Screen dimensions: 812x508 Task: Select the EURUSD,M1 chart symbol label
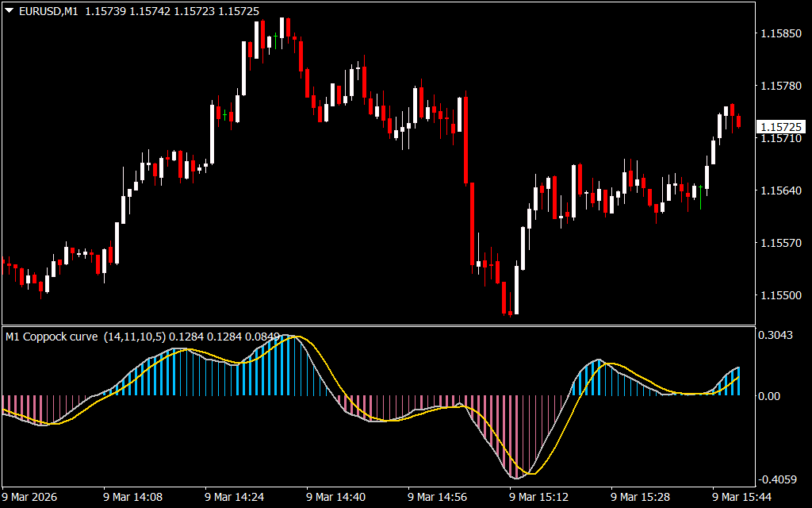47,9
